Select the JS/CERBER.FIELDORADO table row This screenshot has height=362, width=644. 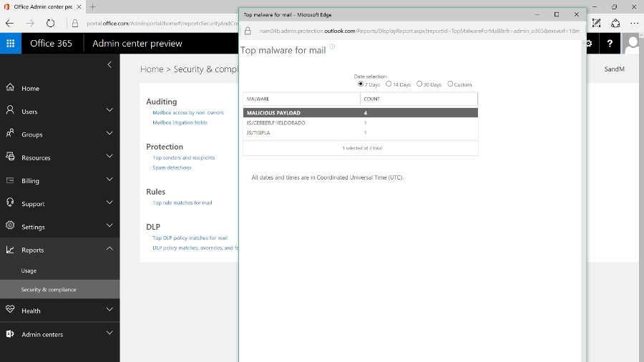tap(361, 123)
